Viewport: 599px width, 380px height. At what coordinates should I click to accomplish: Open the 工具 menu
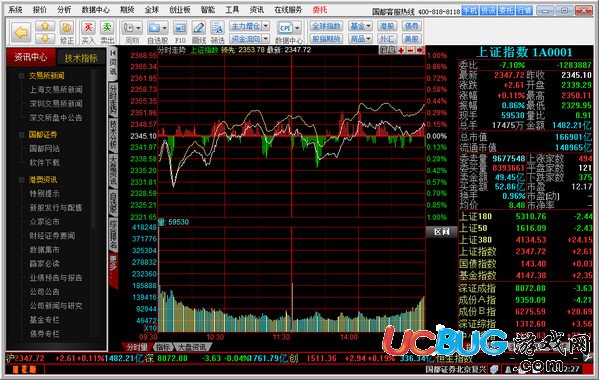pos(232,10)
